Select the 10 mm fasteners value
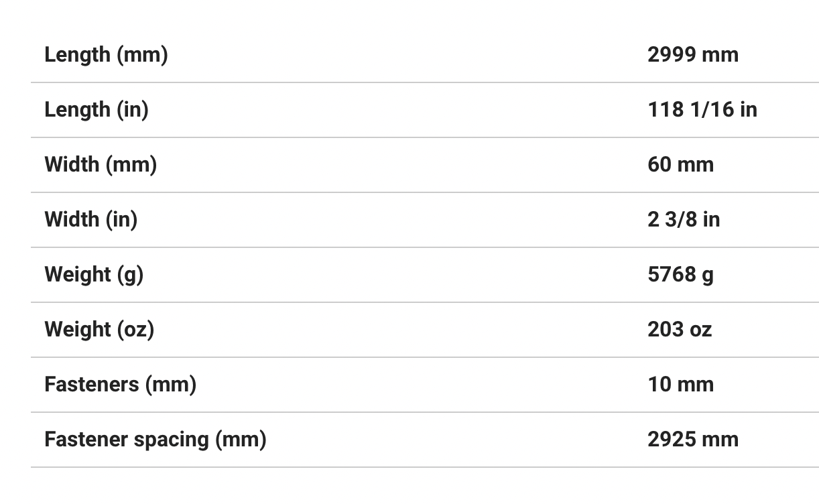819x504 pixels. [x=680, y=384]
